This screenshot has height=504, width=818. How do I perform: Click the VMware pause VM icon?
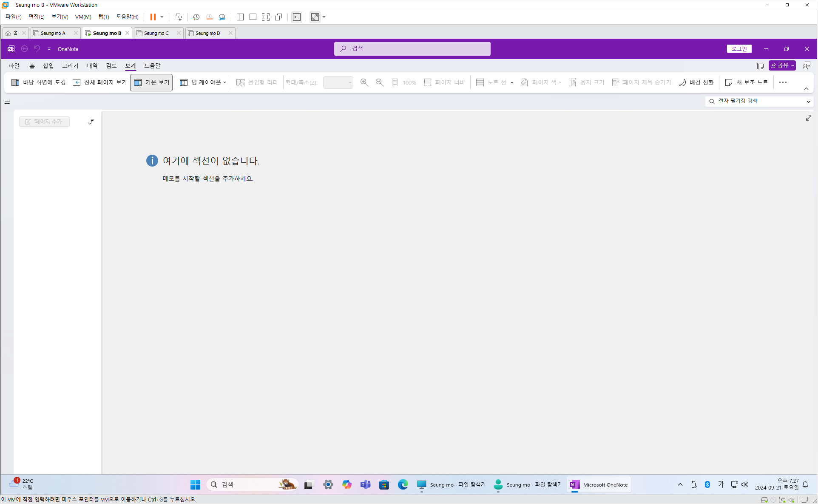click(x=153, y=17)
